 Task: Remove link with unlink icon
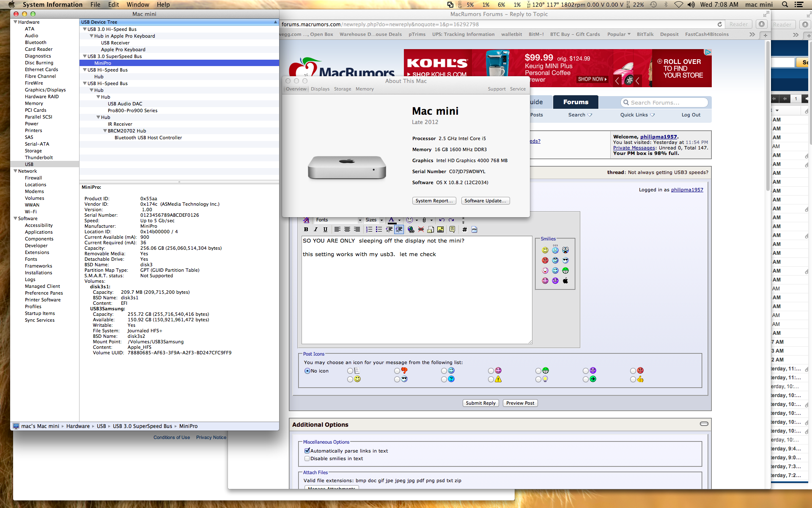421,229
